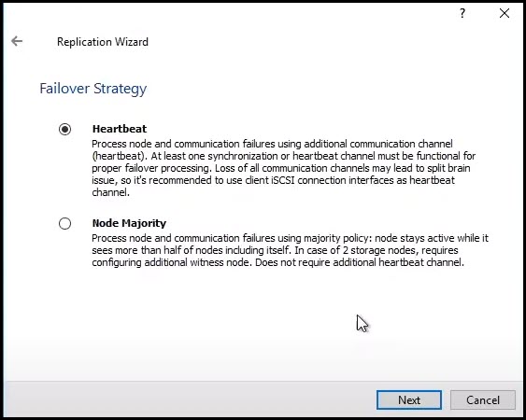This screenshot has height=420, width=526.
Task: Click the bold Heartbeat option label
Action: coord(120,129)
